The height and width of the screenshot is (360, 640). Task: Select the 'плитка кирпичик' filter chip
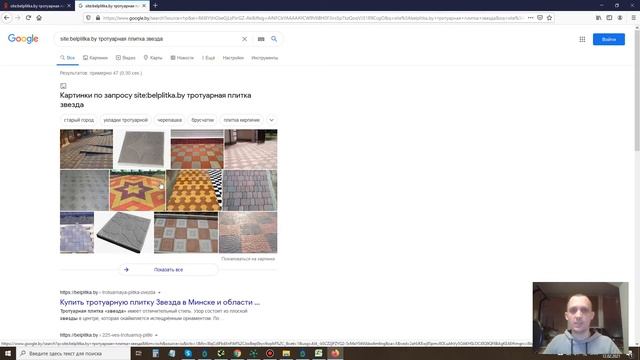(x=242, y=120)
